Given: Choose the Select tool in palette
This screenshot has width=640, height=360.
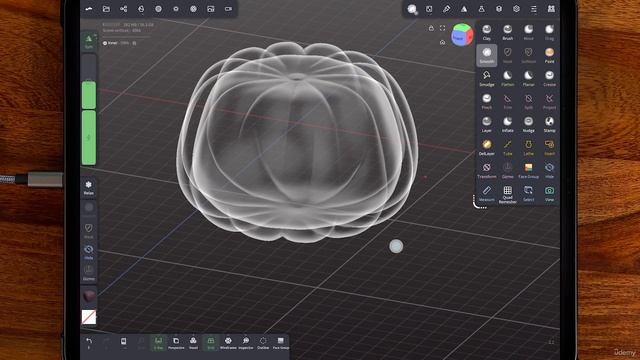Looking at the screenshot, I should pyautogui.click(x=529, y=193).
